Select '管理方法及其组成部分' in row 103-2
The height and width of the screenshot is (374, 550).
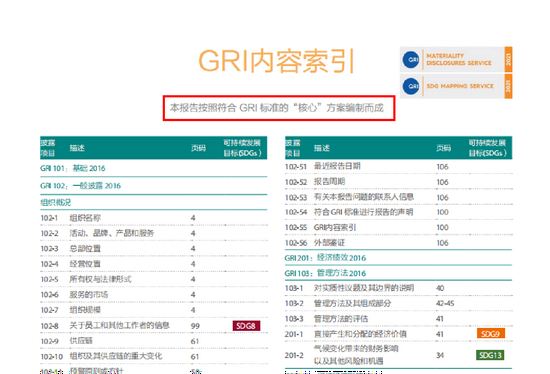point(352,303)
